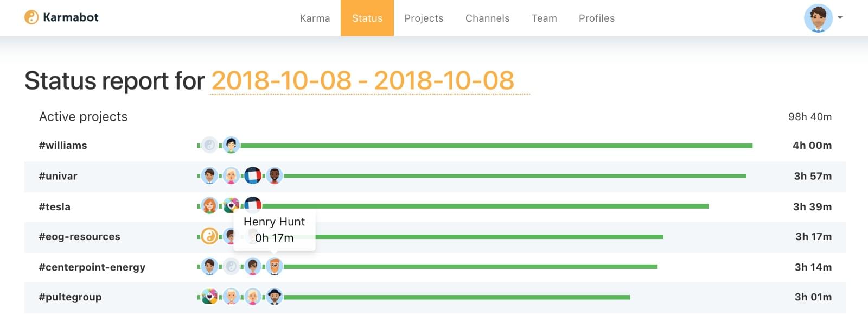Screen dimensions: 868x314
Task: Open the #tesla project link
Action: point(55,206)
